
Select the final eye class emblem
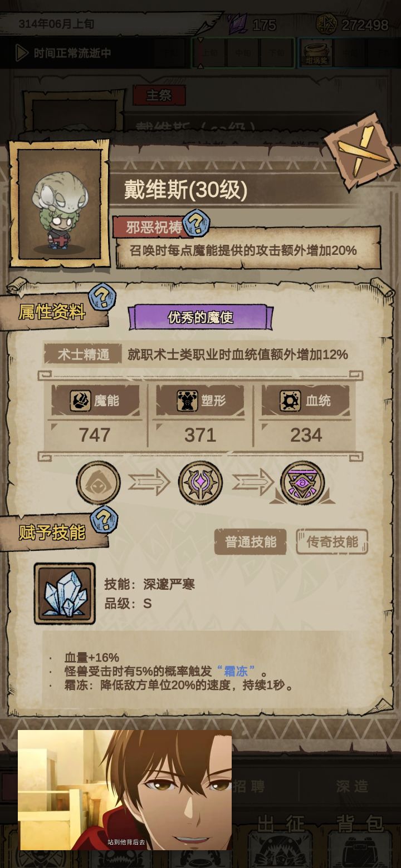[302, 482]
